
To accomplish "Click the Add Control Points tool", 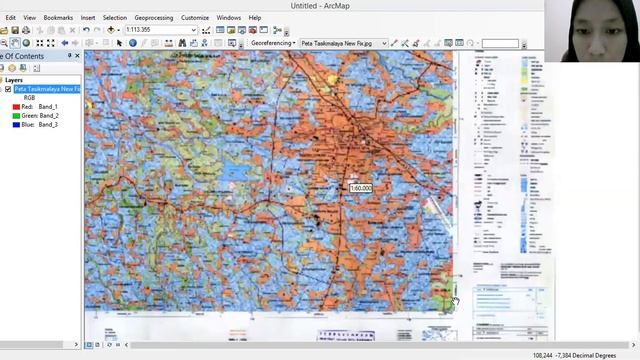I will tap(394, 43).
